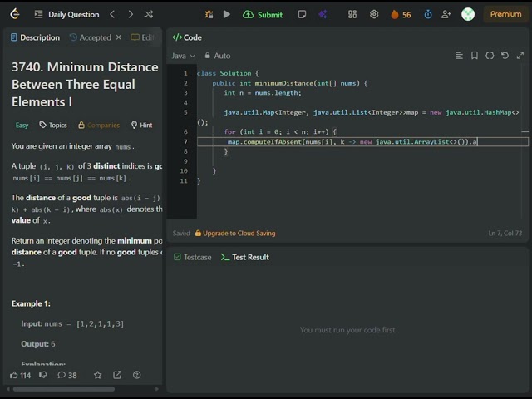
Task: Open invite collaborators icon
Action: point(446,14)
